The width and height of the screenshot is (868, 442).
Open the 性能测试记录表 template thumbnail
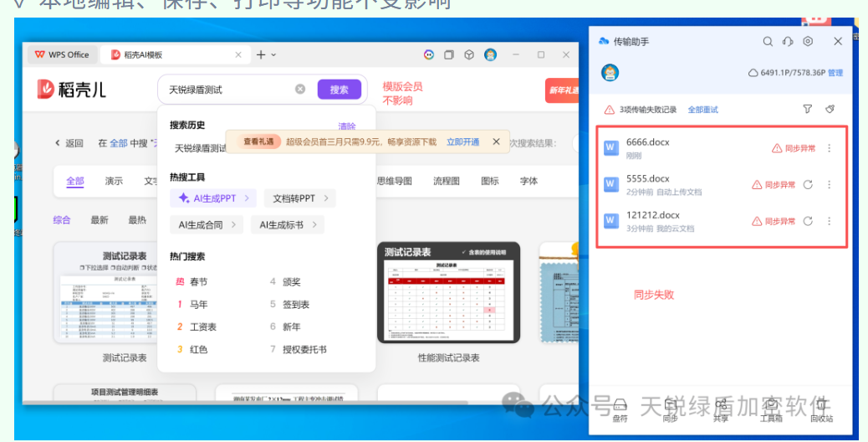[x=448, y=293]
